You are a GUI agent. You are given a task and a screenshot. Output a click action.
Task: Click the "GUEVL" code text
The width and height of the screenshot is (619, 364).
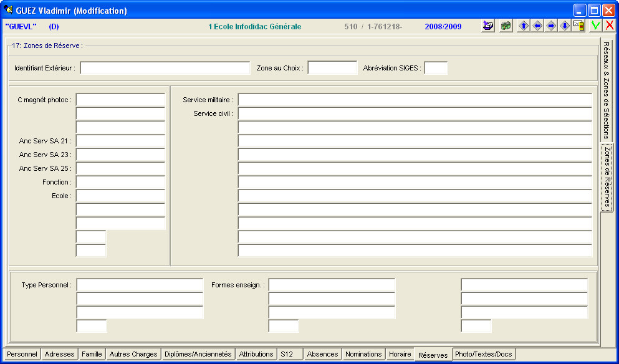21,27
